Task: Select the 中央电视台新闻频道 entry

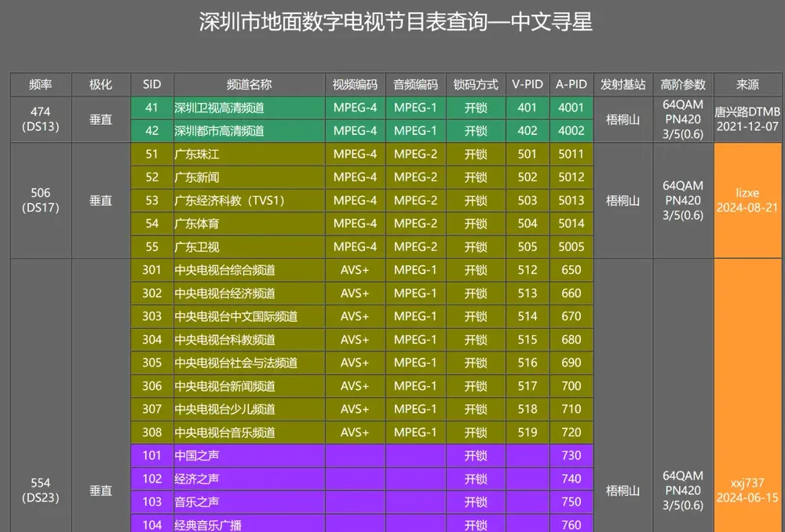Action: (225, 386)
